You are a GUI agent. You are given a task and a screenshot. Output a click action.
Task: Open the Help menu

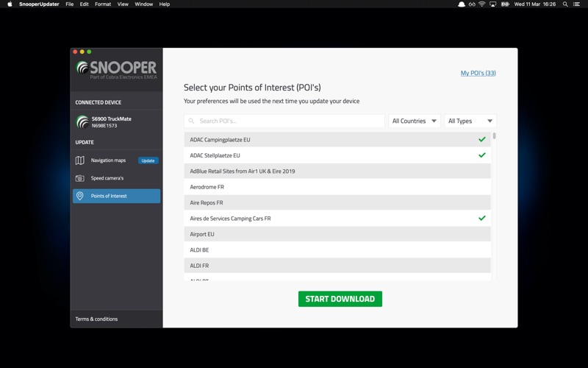[164, 4]
